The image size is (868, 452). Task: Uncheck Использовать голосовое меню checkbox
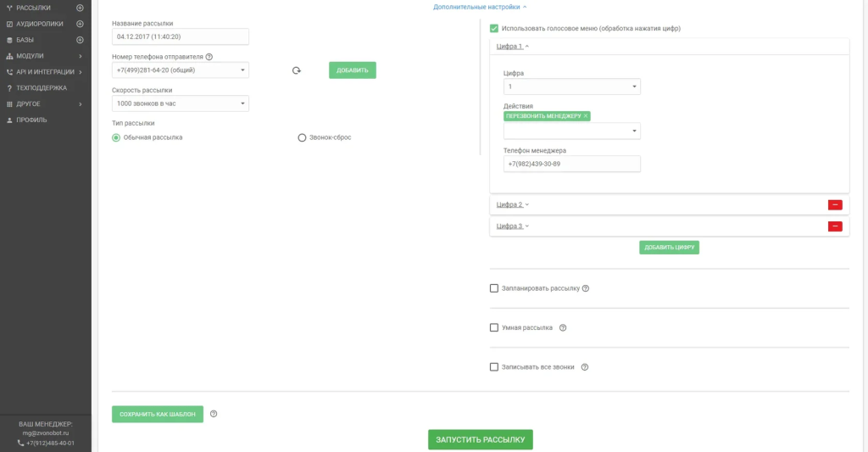click(x=494, y=28)
